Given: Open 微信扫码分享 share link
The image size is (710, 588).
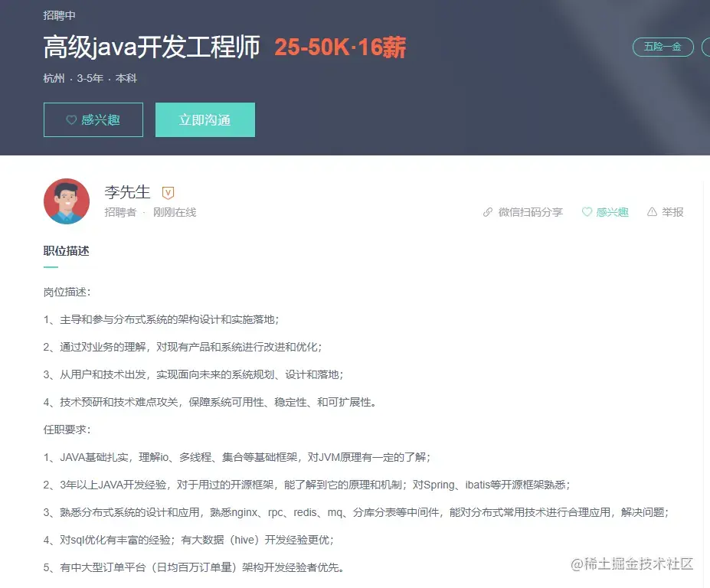Looking at the screenshot, I should (530, 212).
